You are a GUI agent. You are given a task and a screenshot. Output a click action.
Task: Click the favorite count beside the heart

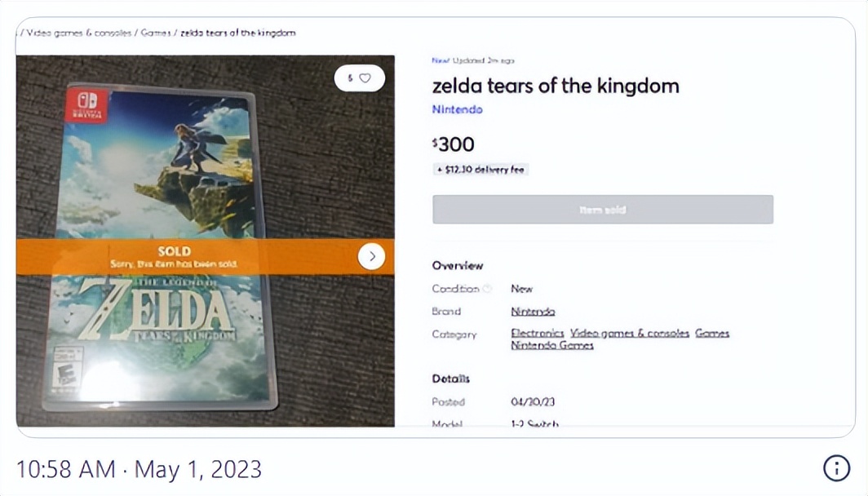click(352, 77)
